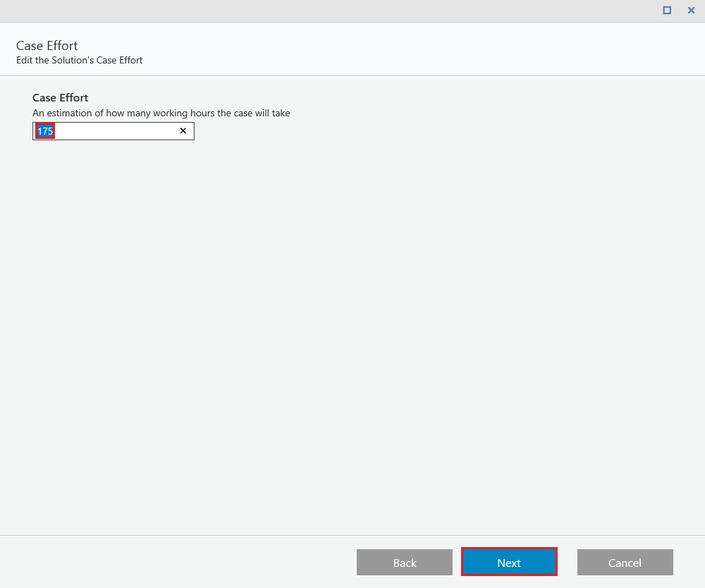This screenshot has width=705, height=588.
Task: Click the "Case Effort" bold field label
Action: point(60,97)
